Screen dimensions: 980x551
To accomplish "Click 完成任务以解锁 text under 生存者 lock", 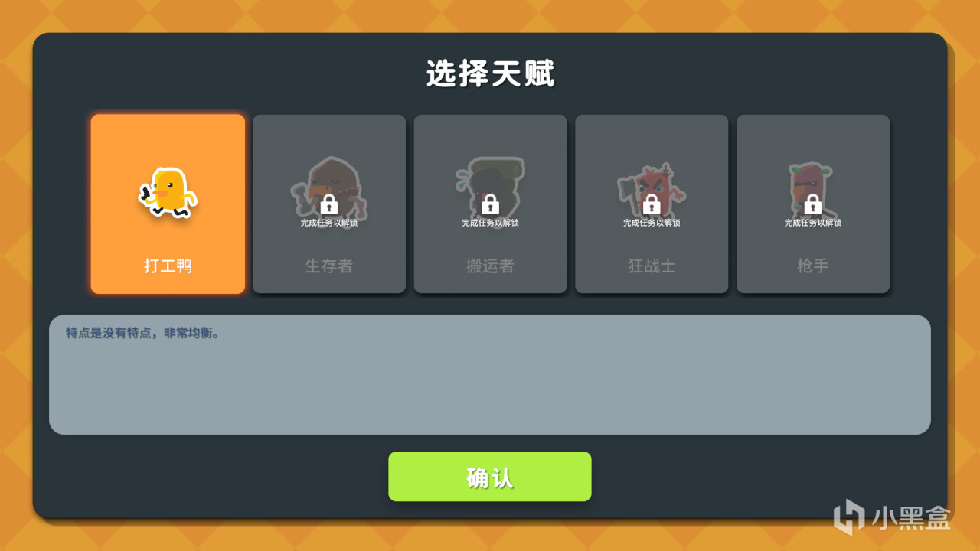I will pyautogui.click(x=329, y=223).
